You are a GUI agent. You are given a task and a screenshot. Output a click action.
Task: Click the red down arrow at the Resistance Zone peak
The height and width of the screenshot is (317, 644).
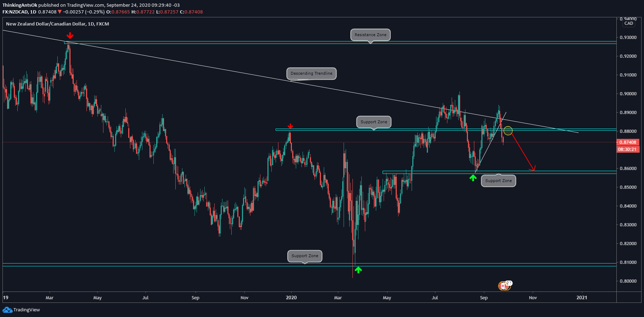(x=70, y=36)
